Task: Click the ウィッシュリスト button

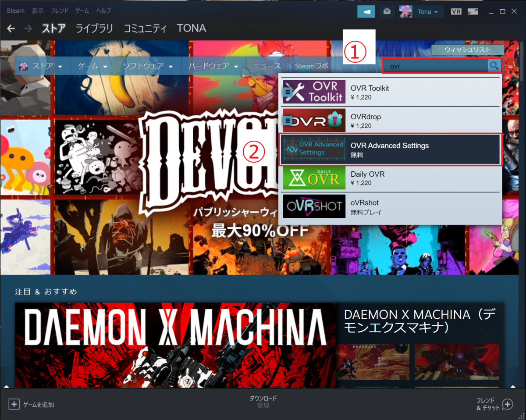Action: [468, 50]
